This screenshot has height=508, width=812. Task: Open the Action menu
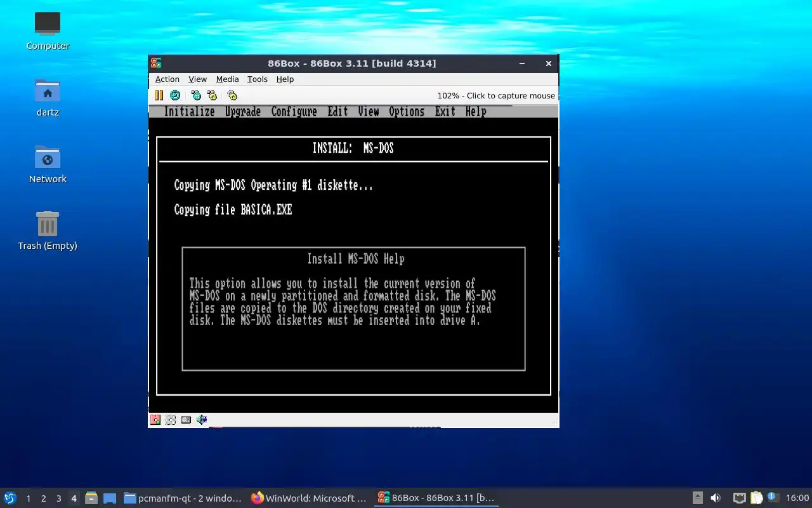tap(167, 79)
